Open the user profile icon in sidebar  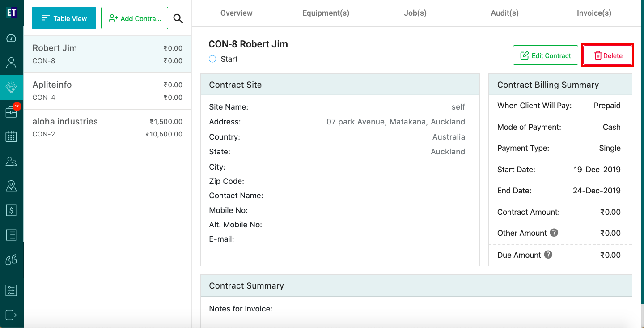click(11, 63)
